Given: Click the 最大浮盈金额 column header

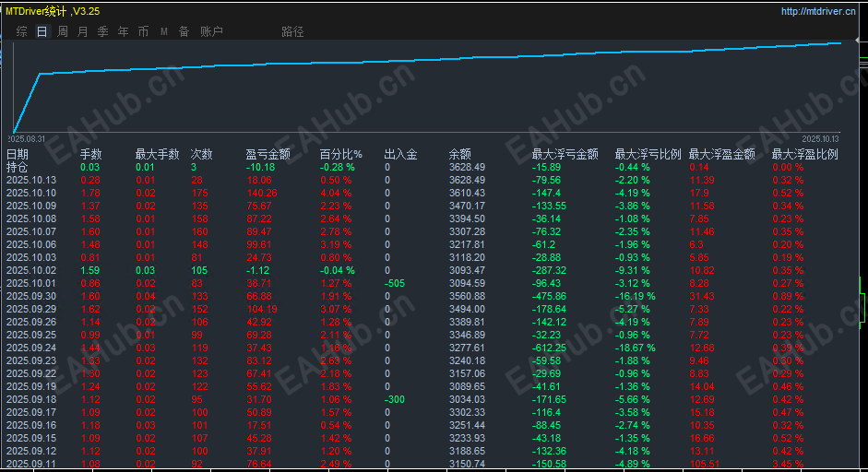Looking at the screenshot, I should (x=722, y=154).
